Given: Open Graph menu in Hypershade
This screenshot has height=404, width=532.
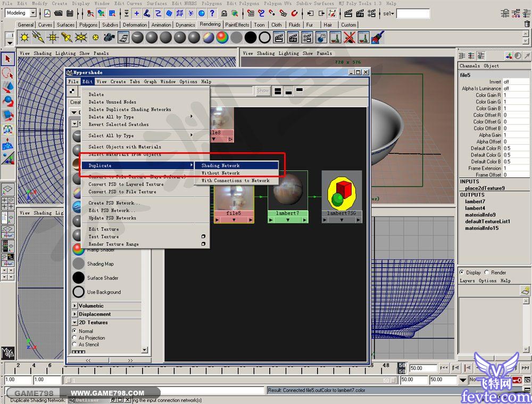Looking at the screenshot, I should click(x=151, y=81).
